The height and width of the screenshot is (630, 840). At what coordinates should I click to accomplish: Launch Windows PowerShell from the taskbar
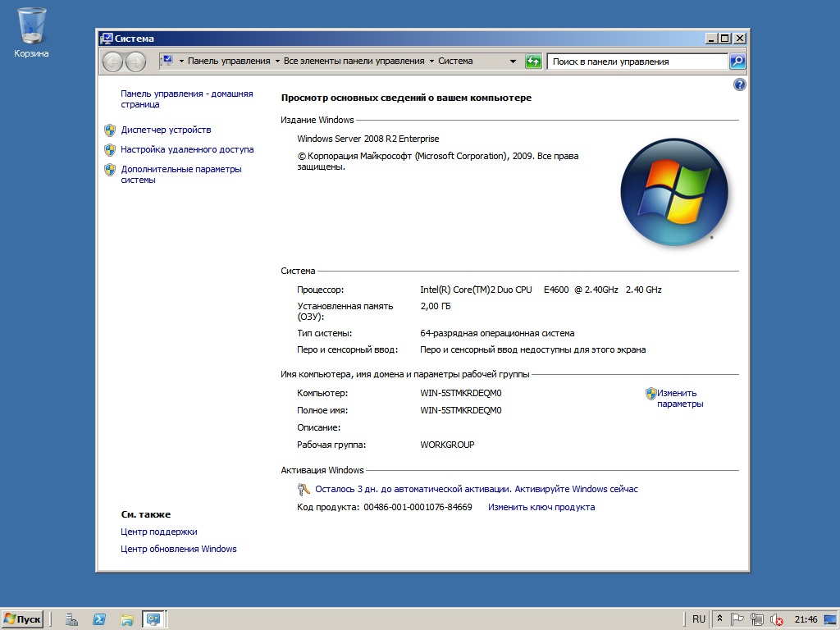[x=99, y=619]
